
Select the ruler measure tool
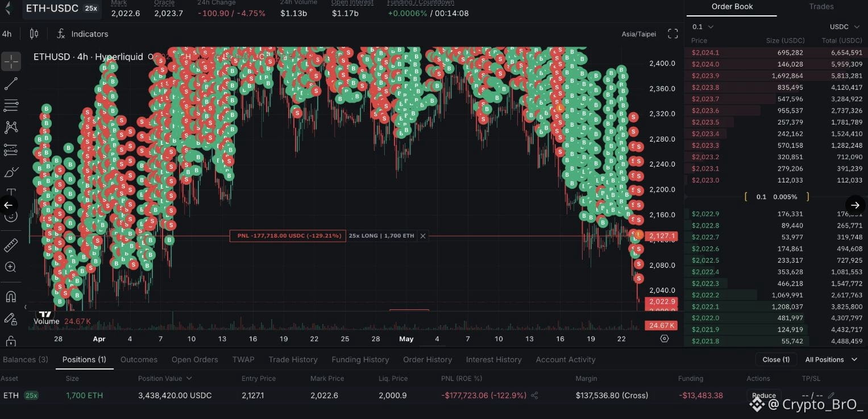[11, 245]
